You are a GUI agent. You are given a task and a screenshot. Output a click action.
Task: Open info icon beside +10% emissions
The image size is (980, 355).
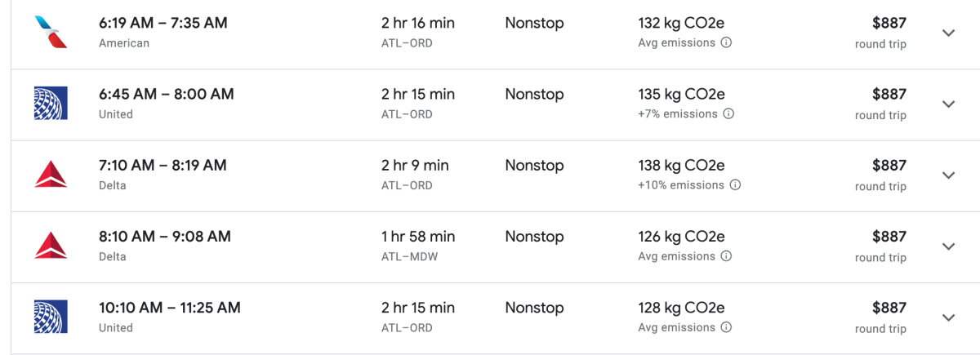(x=735, y=184)
